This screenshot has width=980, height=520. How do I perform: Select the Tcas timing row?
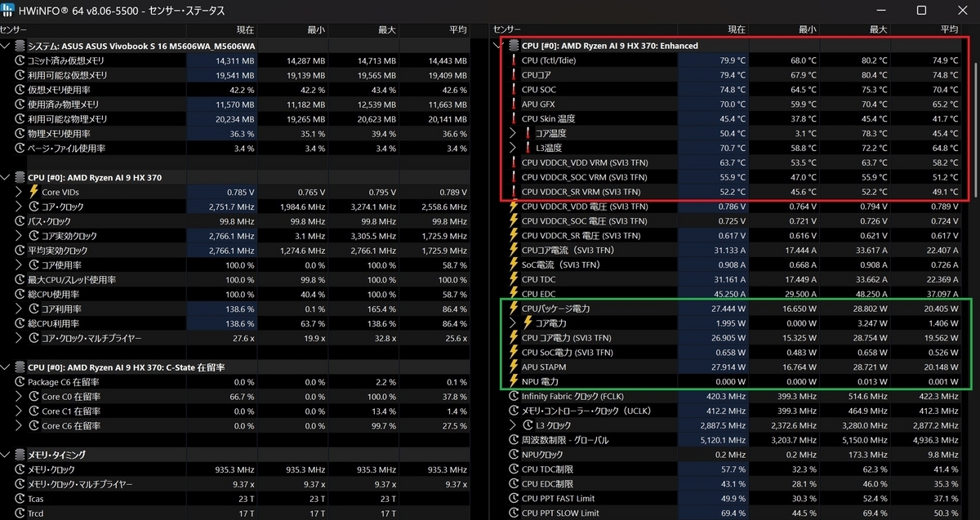[235, 499]
